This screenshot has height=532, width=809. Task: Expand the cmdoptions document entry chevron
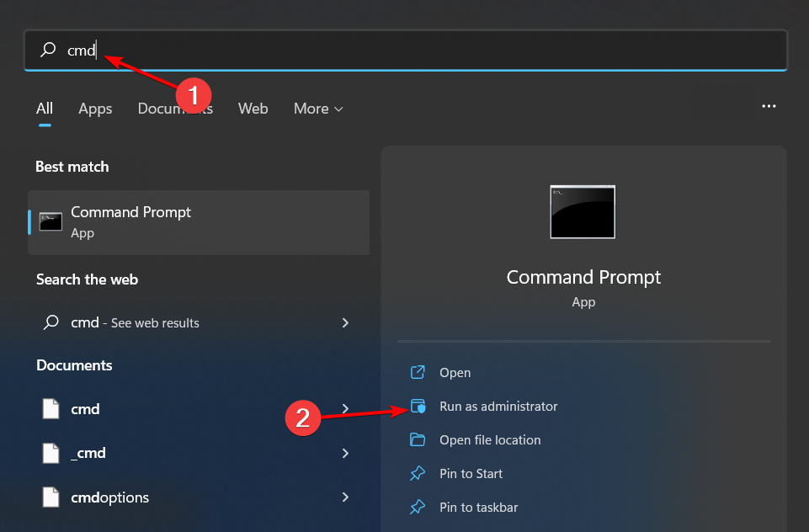pos(345,497)
